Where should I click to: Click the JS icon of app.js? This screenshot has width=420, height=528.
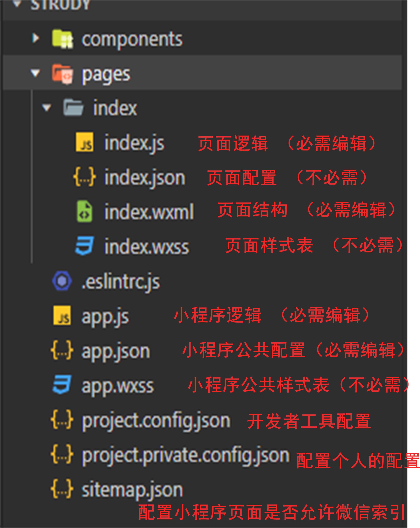coord(62,315)
